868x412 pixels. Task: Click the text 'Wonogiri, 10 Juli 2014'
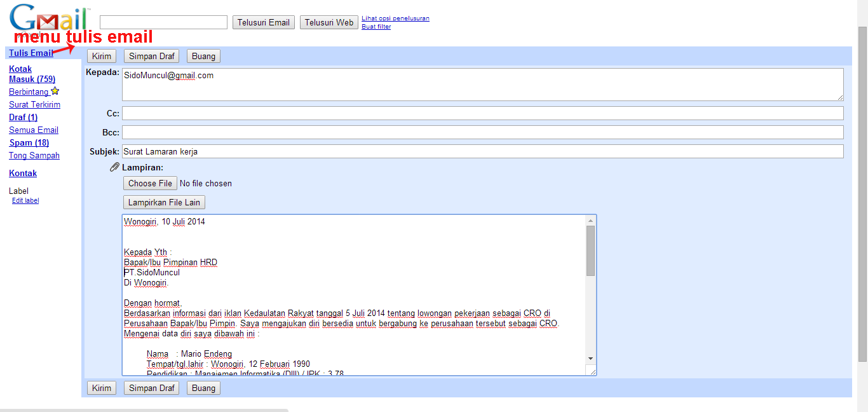coord(165,222)
